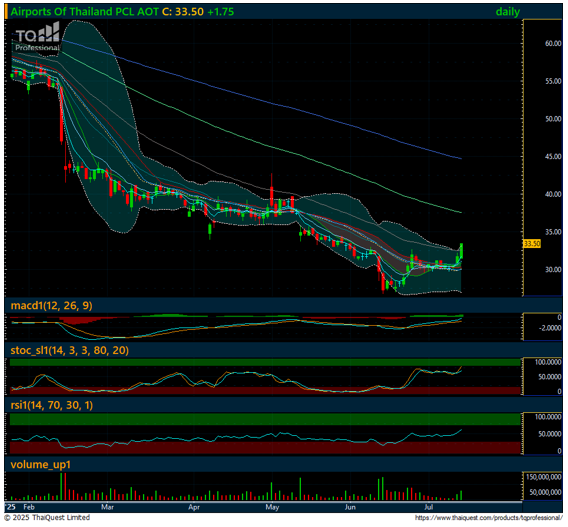
Task: Open the thaiquest.com tqprofessional URL
Action: [x=489, y=518]
